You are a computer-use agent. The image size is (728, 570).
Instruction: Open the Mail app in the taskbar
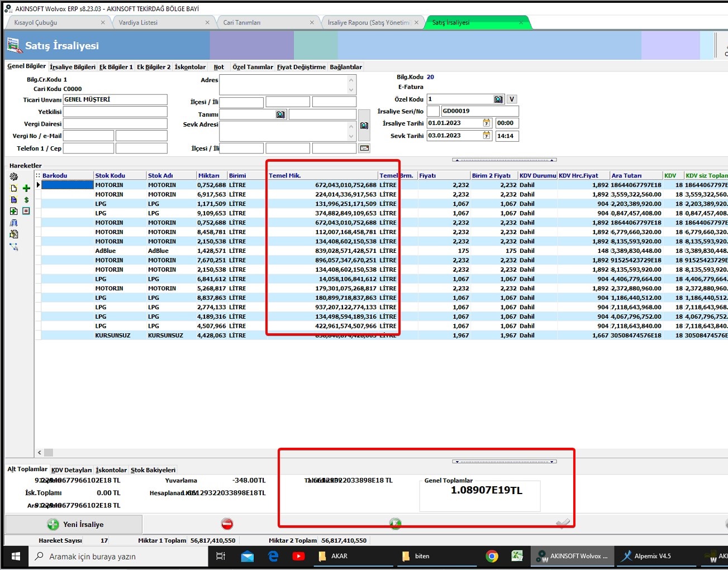(248, 556)
